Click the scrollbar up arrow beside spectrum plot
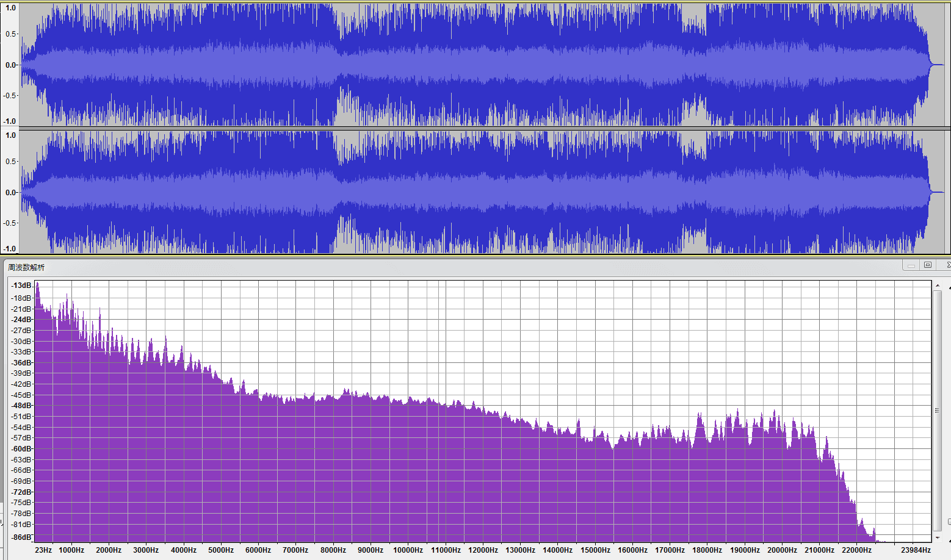Image resolution: width=951 pixels, height=560 pixels. pos(938,285)
